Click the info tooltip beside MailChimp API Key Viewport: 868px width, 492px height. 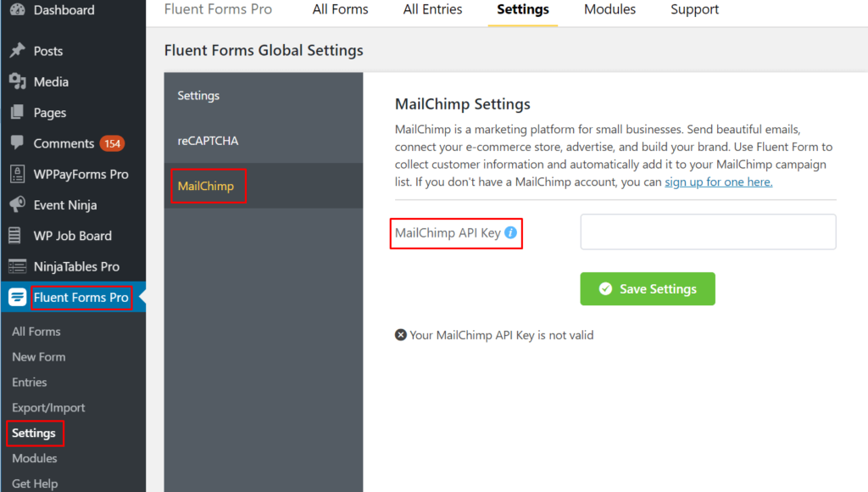(x=509, y=232)
